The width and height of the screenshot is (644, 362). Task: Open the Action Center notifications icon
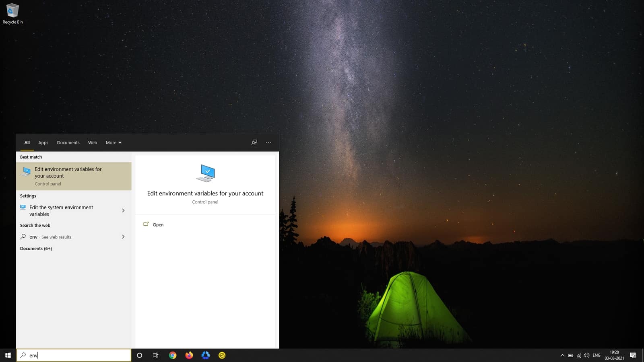(x=633, y=355)
